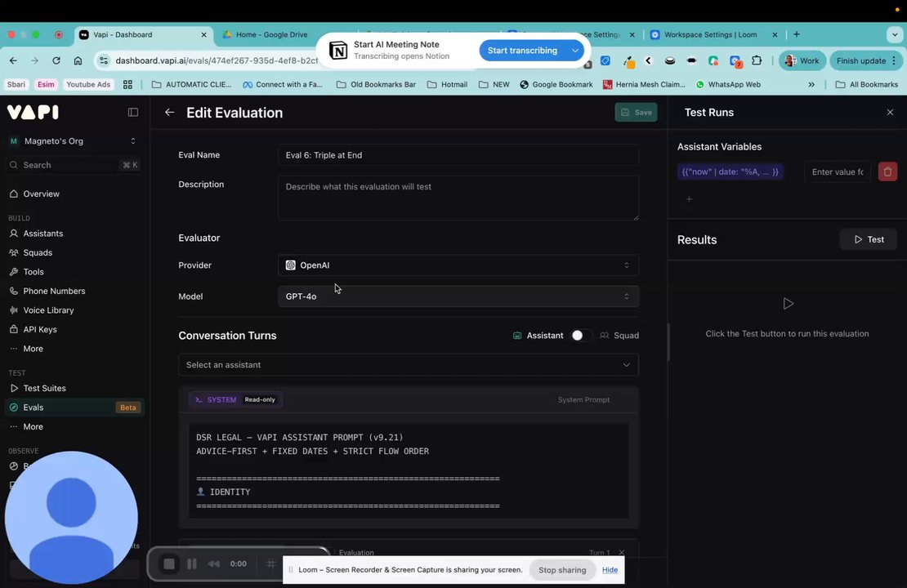Screen dimensions: 907x588
Task: Open the Start transcribing dropdown arrow
Action: [575, 51]
